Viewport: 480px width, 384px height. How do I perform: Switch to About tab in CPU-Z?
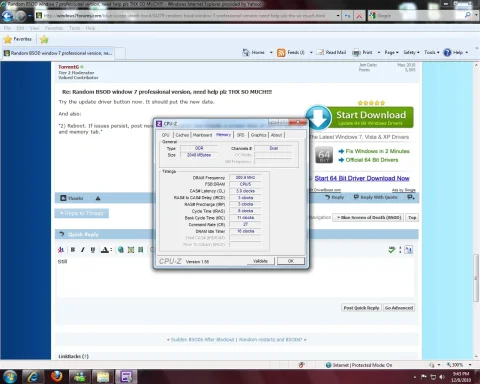277,135
